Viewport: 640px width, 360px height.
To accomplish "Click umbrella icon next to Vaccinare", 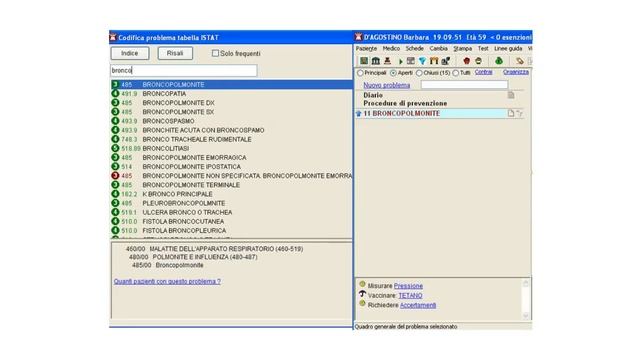I will tap(362, 294).
